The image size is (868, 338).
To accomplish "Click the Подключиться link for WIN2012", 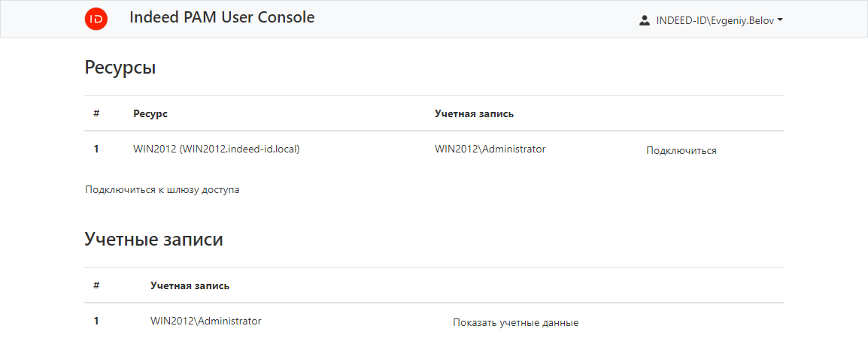I will (681, 150).
